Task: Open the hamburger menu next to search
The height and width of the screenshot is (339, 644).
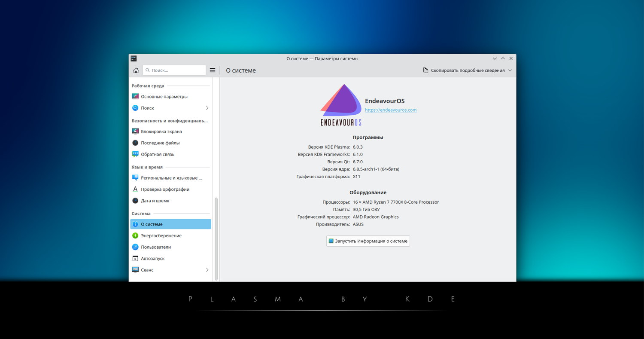Action: coord(213,70)
